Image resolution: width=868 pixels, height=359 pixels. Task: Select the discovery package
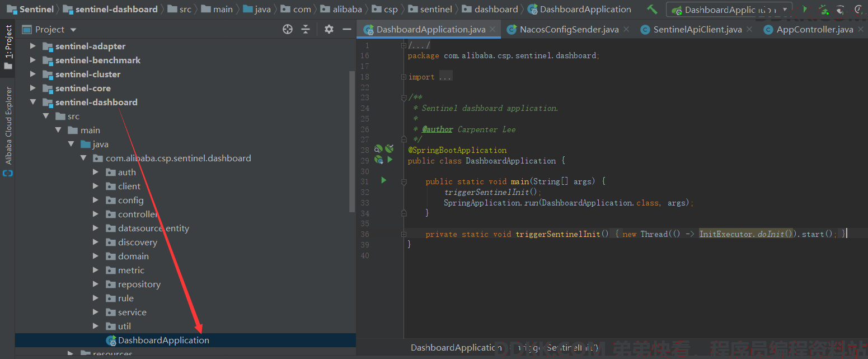pyautogui.click(x=137, y=242)
